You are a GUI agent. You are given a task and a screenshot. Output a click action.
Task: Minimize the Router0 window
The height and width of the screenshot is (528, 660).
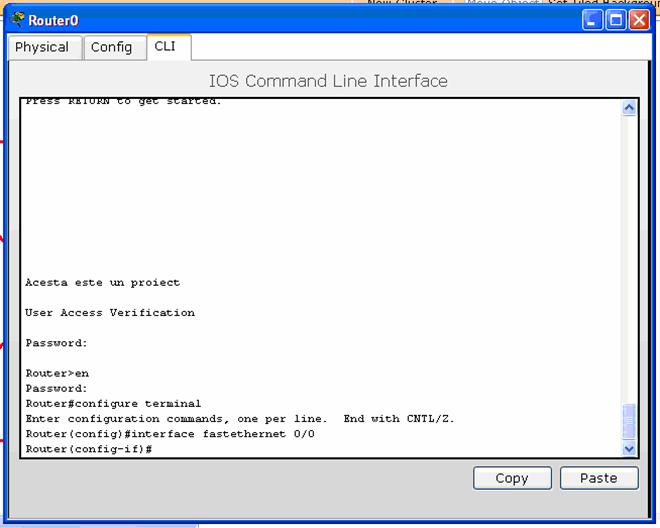593,20
